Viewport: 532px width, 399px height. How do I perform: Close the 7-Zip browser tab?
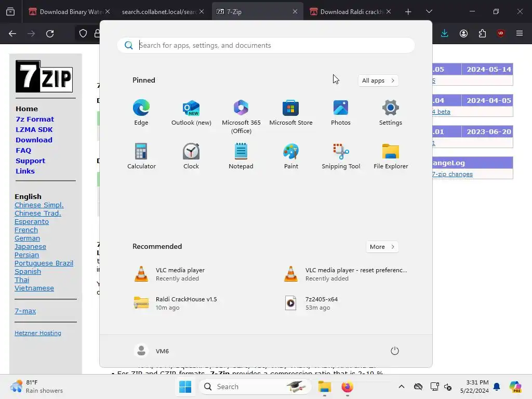[x=295, y=11]
